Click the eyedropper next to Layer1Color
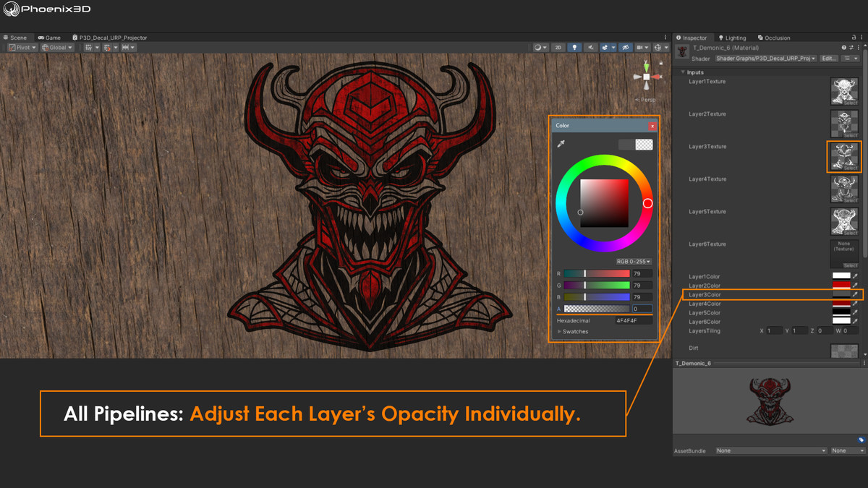Viewport: 868px width, 488px height. (x=855, y=276)
